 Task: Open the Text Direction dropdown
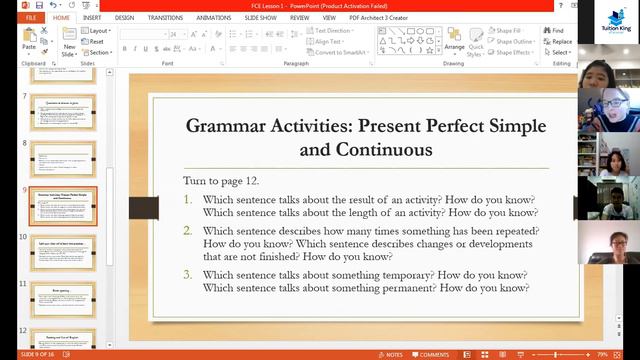click(330, 31)
